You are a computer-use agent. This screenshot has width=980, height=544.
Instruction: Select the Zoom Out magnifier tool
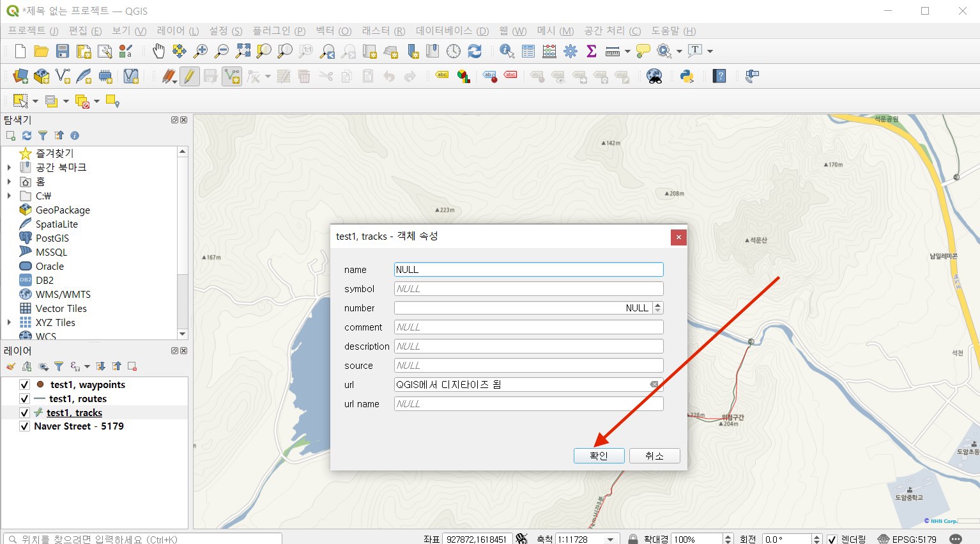tap(222, 51)
